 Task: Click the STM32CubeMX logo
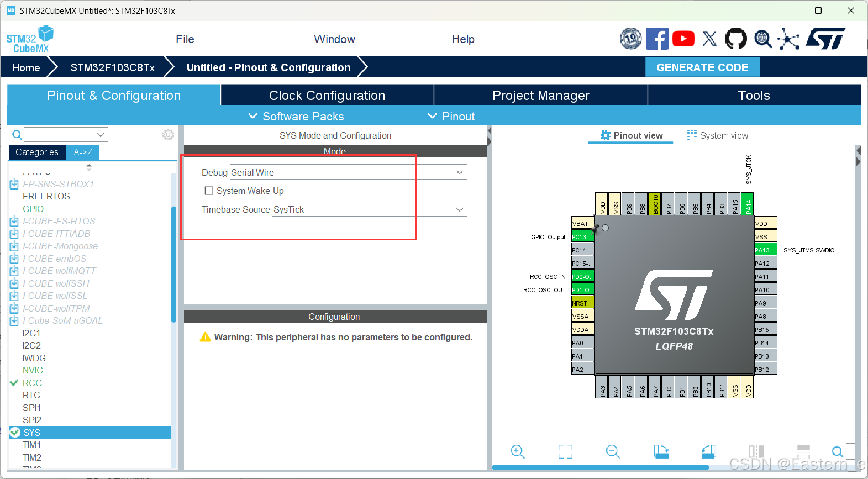click(x=30, y=39)
